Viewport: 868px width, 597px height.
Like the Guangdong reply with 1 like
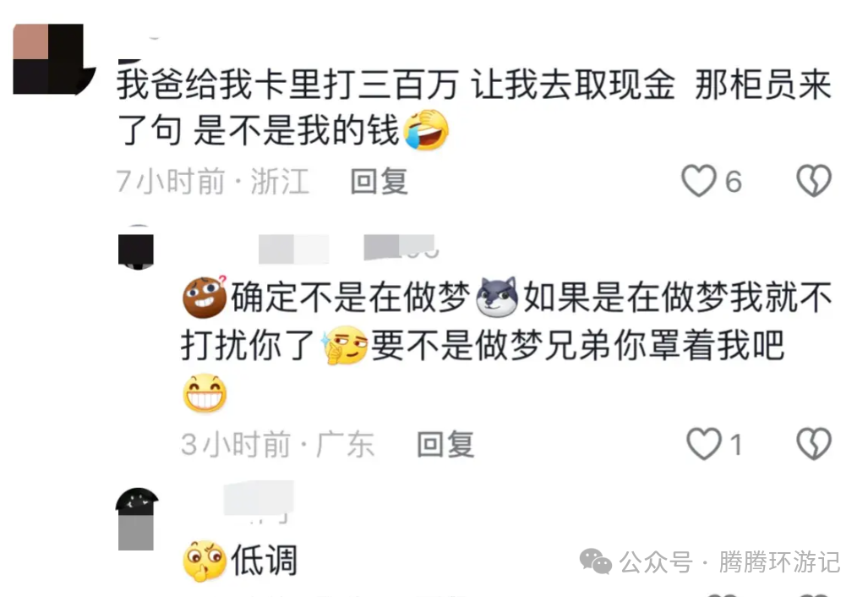[703, 444]
